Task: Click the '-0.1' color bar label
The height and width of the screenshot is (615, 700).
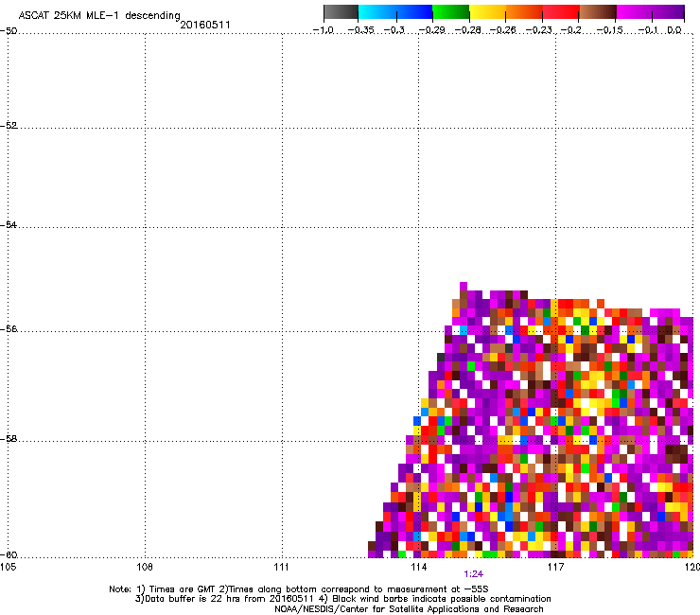Action: [648, 30]
